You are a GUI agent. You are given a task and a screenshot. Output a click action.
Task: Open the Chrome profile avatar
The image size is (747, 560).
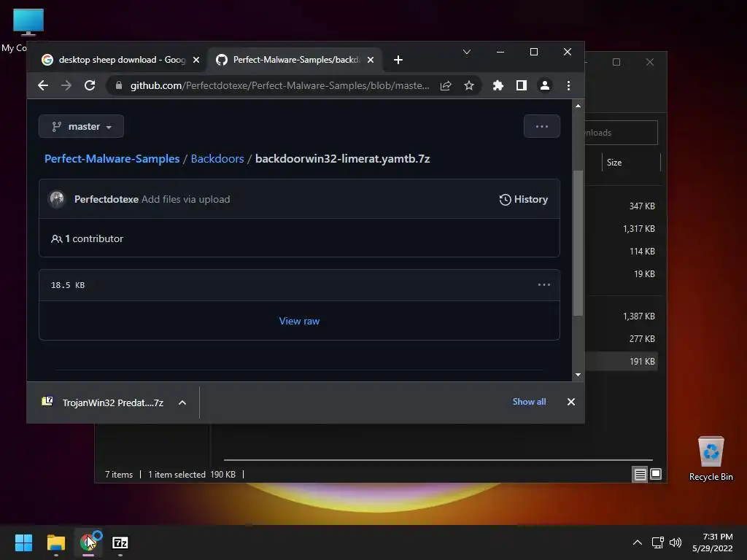[544, 86]
